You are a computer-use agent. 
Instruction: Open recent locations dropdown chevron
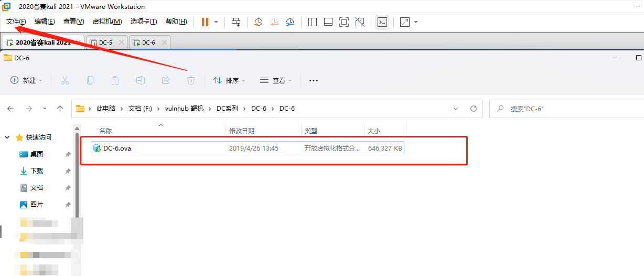click(45, 109)
